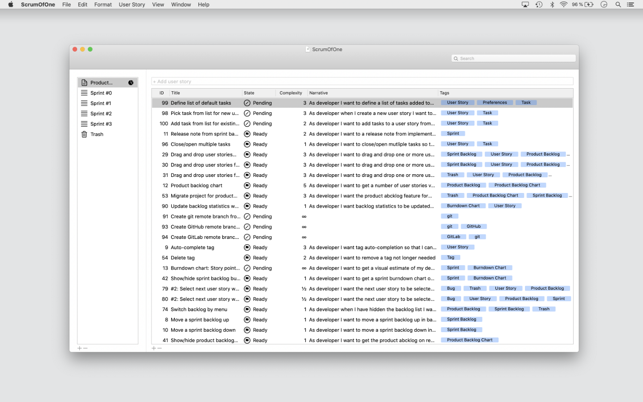The image size is (643, 402).
Task: Select story 'Migrate project for product...'
Action: pos(362,196)
